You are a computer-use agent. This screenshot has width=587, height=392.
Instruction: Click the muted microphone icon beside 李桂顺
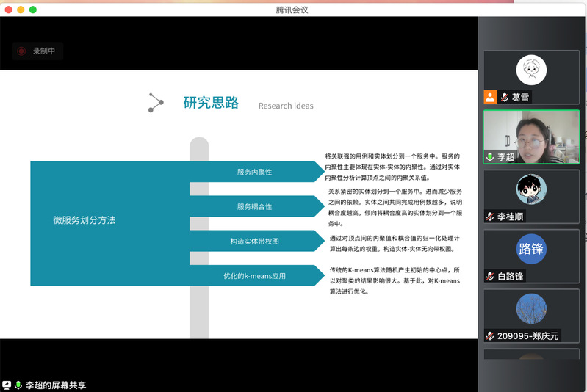click(x=490, y=217)
